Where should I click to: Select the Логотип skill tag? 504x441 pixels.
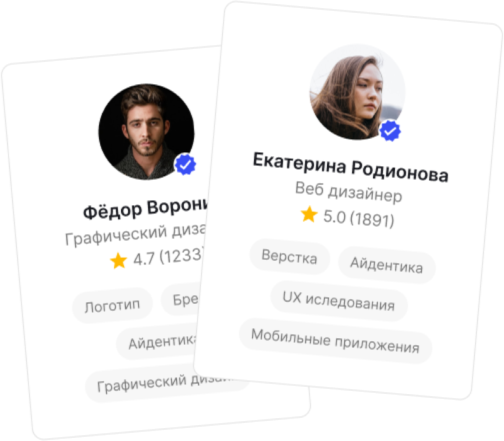click(x=113, y=306)
